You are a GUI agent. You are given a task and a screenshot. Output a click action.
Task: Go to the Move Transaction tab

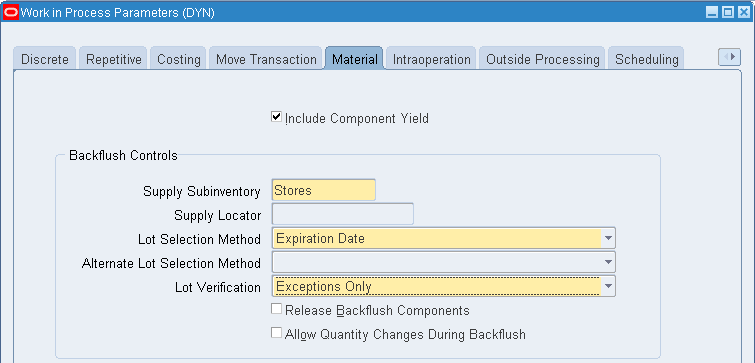(x=266, y=59)
